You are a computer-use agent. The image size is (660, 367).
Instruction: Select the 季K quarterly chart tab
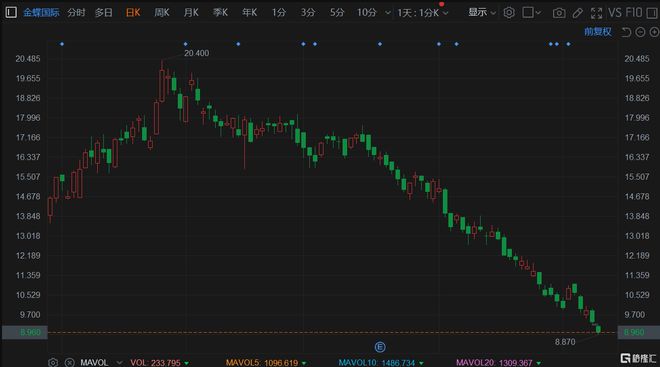(x=220, y=13)
